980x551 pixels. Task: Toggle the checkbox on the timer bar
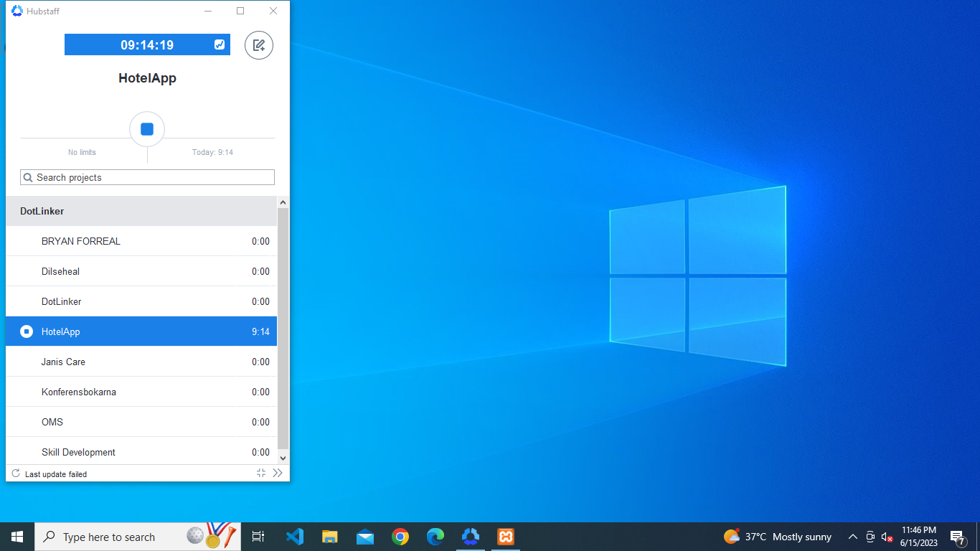pos(220,44)
